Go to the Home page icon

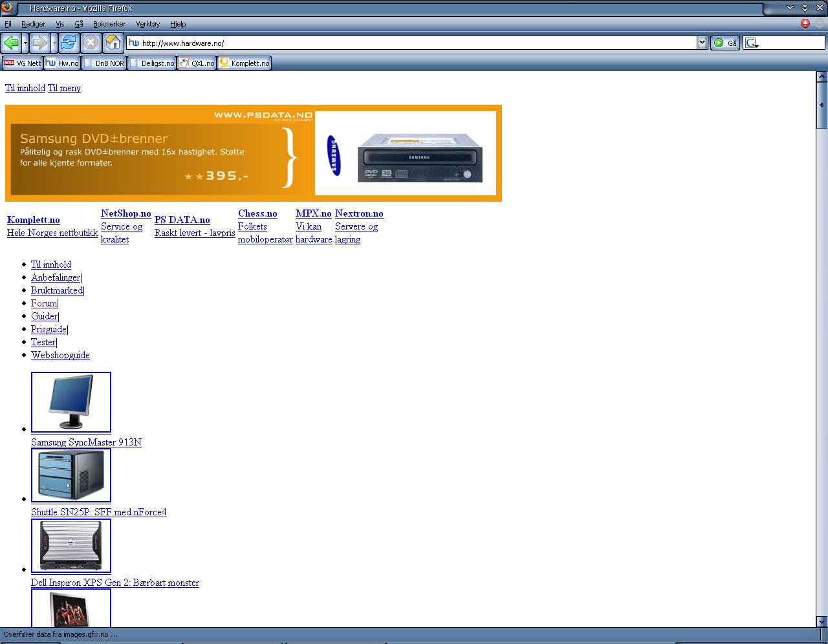113,43
